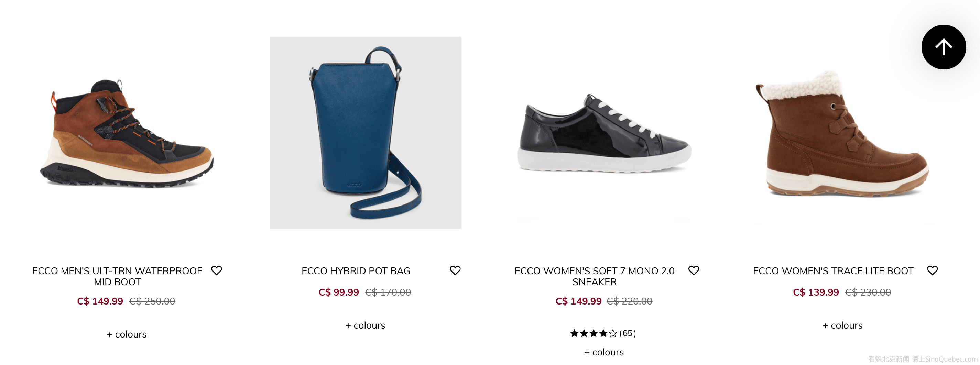Image resolution: width=980 pixels, height=365 pixels.
Task: Click the star rating on Soft 7 Sneaker
Action: point(593,333)
